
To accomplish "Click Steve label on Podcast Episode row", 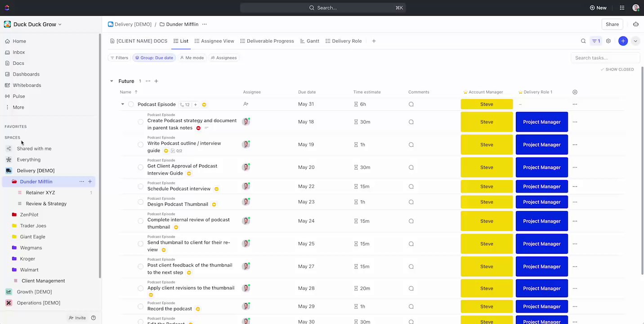I will pyautogui.click(x=487, y=104).
